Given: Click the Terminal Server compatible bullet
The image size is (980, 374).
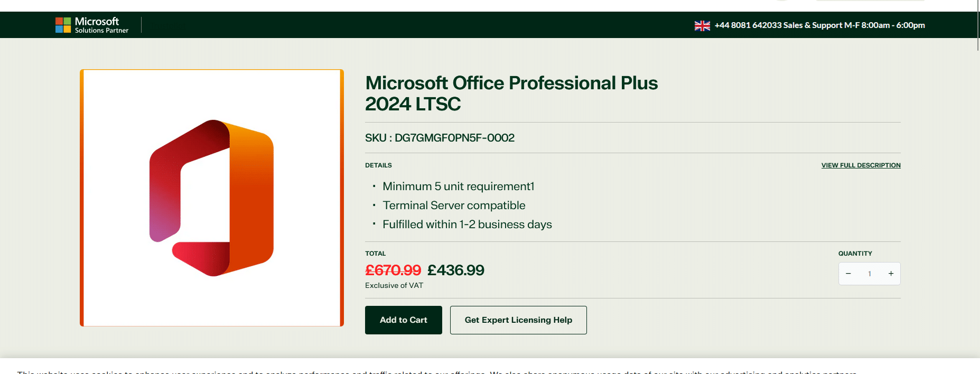Looking at the screenshot, I should coord(454,205).
